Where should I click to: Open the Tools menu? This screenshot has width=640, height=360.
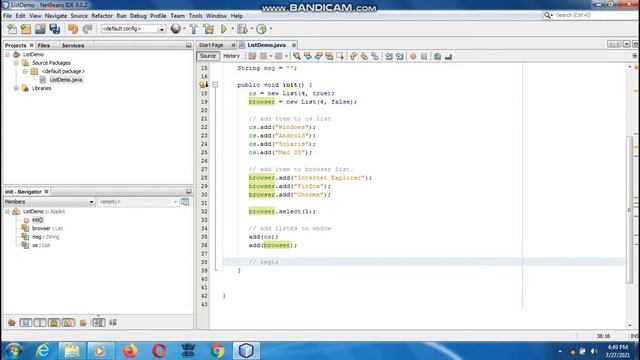coord(195,16)
